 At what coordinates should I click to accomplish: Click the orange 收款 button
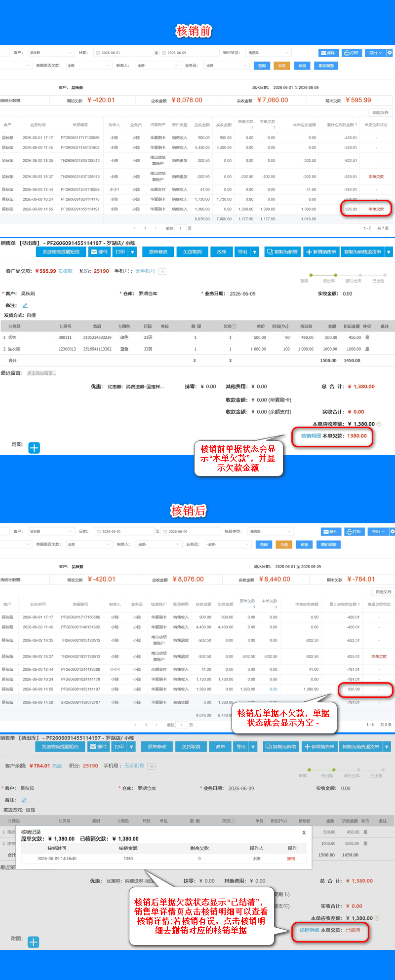pyautogui.click(x=282, y=66)
